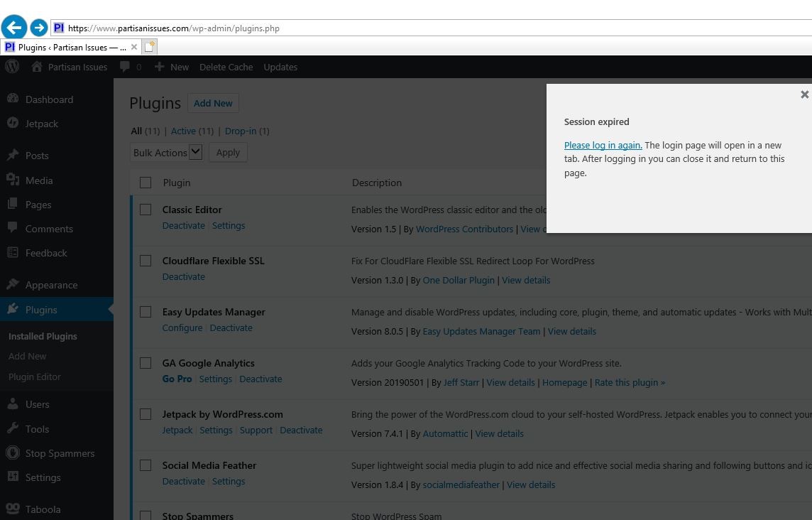Select the Classic Editor plugin checkbox
Image resolution: width=812 pixels, height=520 pixels.
click(146, 210)
